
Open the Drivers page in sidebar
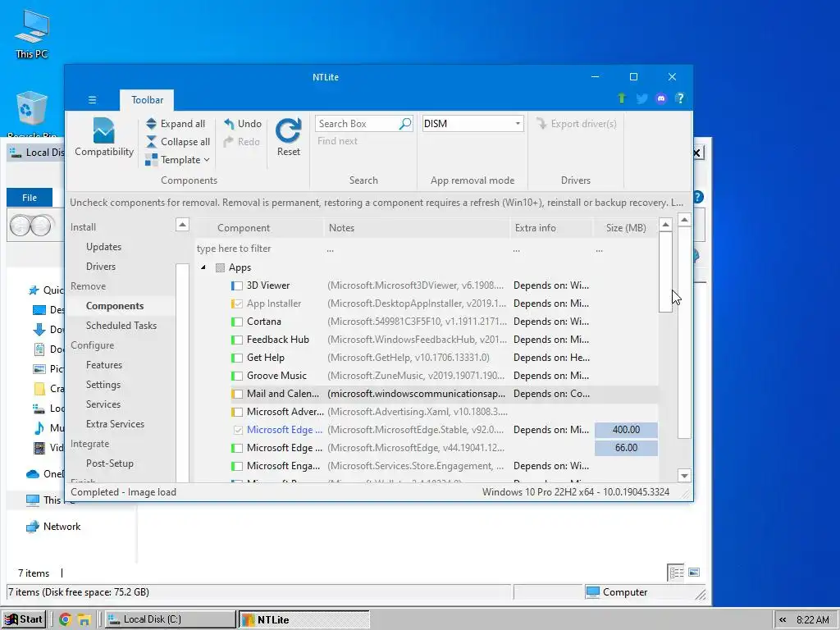pos(101,267)
